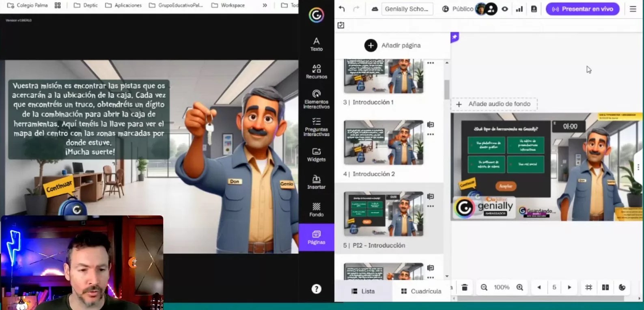The width and height of the screenshot is (644, 310).
Task: Click the checklist icon below undo
Action: [341, 25]
